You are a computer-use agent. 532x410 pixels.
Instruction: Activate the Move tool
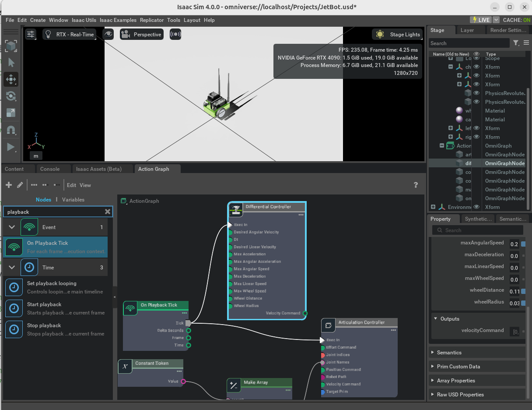(x=11, y=79)
